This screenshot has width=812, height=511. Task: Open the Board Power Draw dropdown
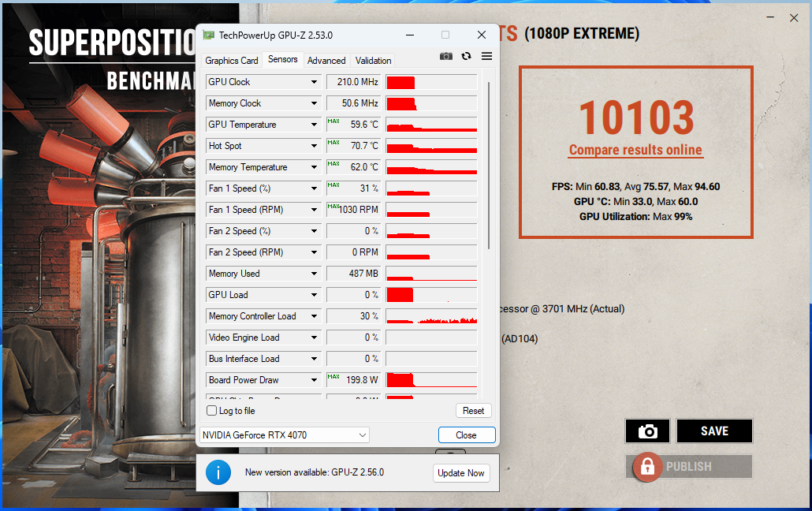pos(315,379)
